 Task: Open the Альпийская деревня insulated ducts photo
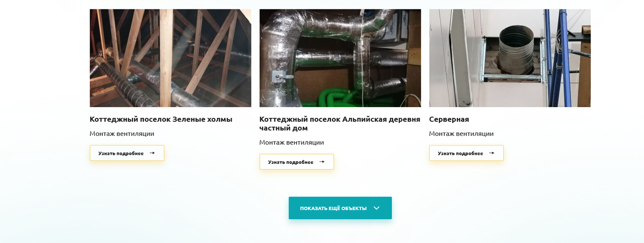point(340,58)
